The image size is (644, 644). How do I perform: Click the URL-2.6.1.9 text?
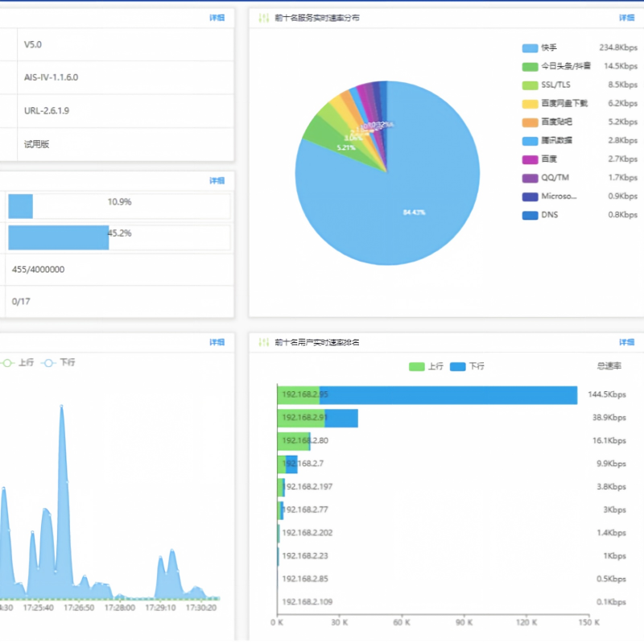tap(47, 110)
